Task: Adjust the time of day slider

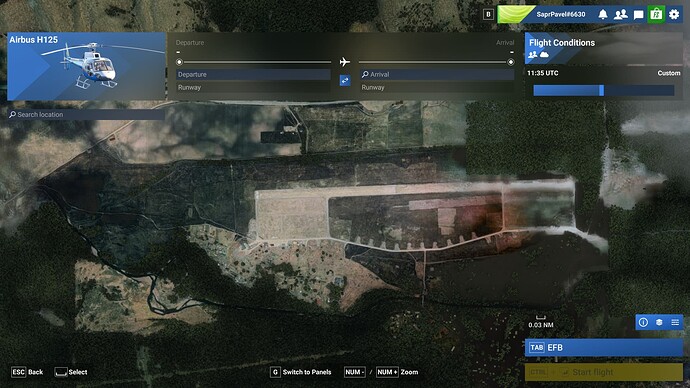Action: point(604,90)
